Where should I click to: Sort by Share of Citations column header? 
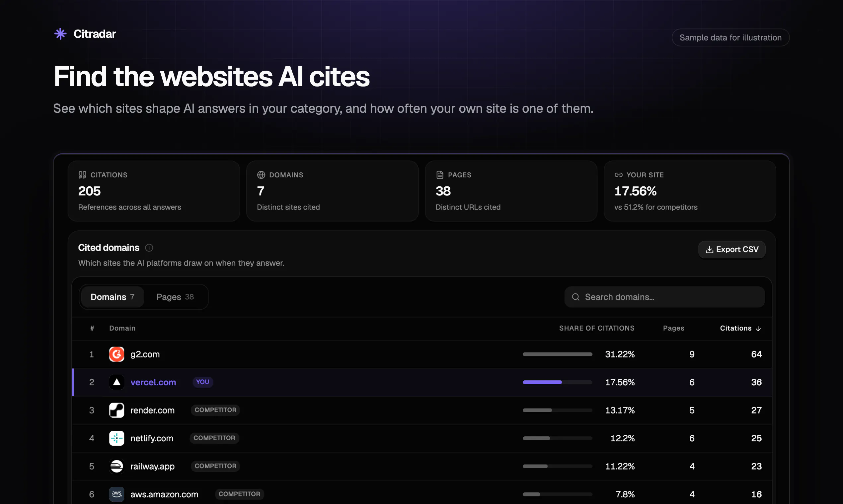596,328
